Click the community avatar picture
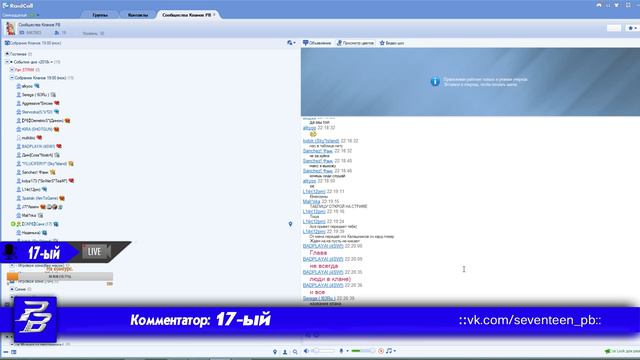640x360 pixels. point(10,29)
